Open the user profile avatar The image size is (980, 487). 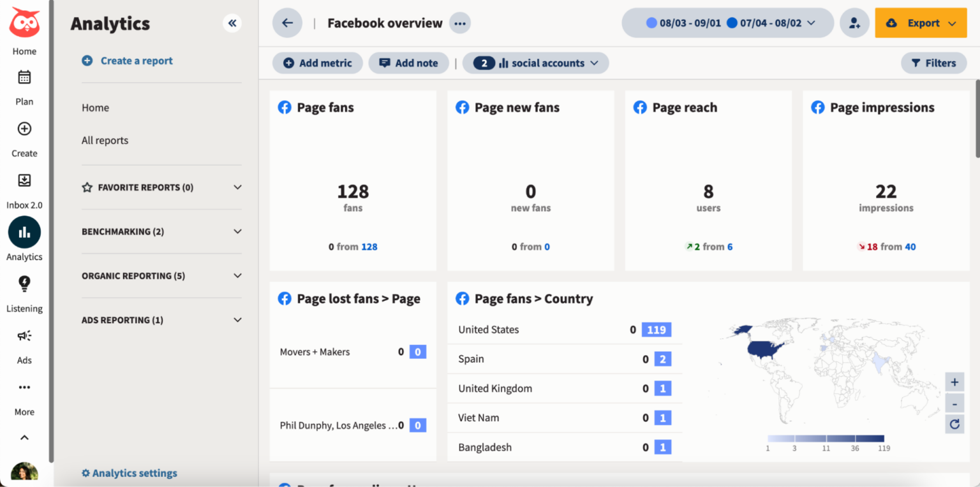tap(24, 473)
